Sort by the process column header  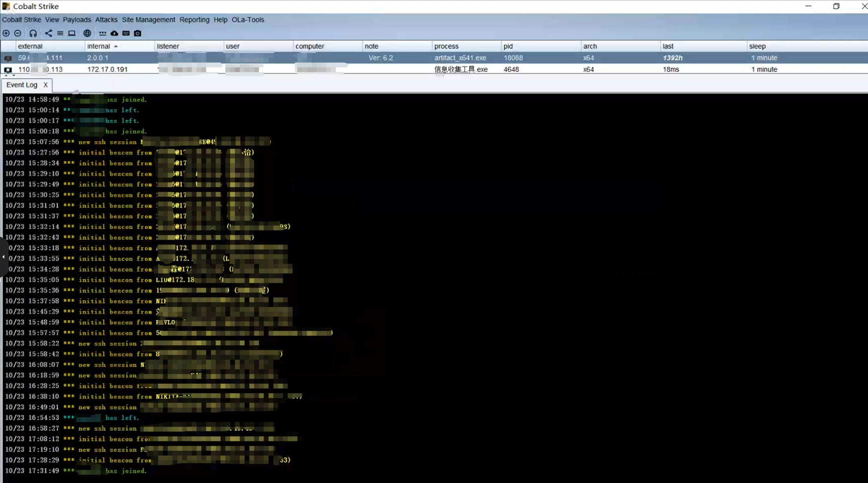[x=467, y=46]
